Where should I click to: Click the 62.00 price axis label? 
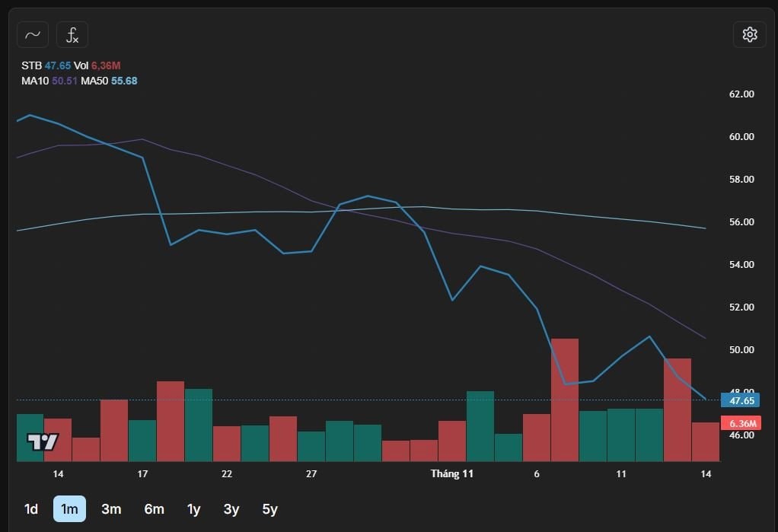click(741, 94)
